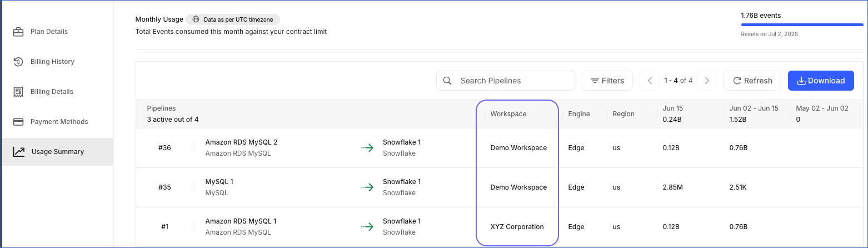The image size is (868, 248).
Task: Click the green arrow in pipeline #35 row
Action: tap(367, 187)
